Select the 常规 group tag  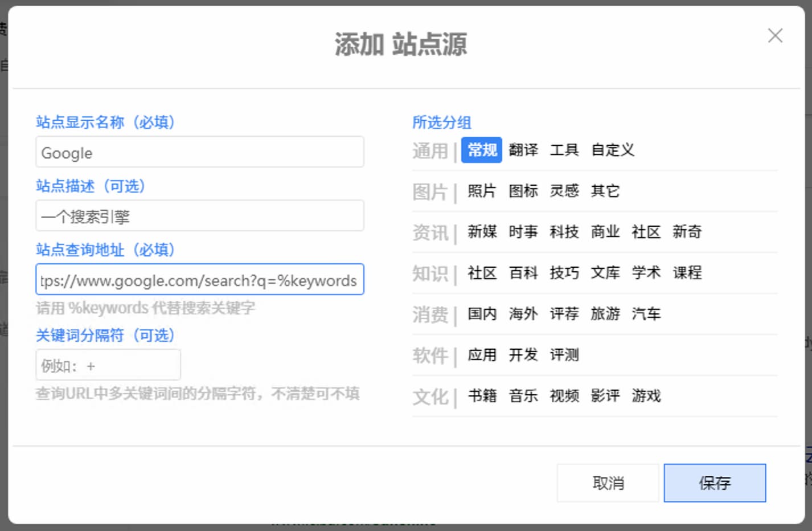[482, 150]
